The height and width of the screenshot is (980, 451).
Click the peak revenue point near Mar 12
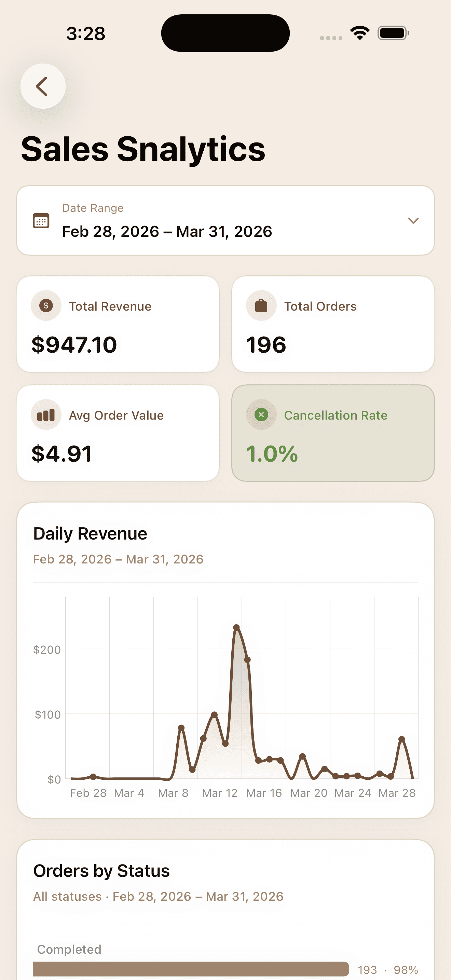coord(236,627)
